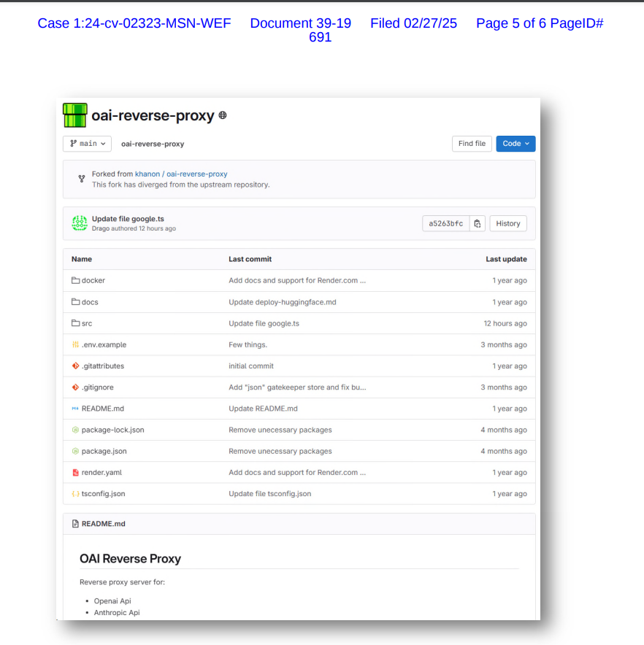
Task: Click the "Document 39-19" header text
Action: click(301, 23)
